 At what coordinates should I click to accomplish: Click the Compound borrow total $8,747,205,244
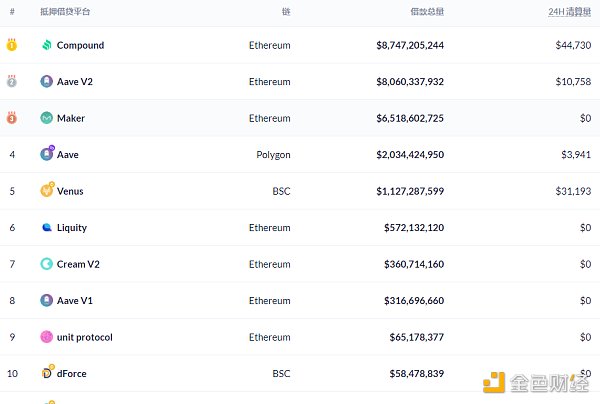click(410, 45)
